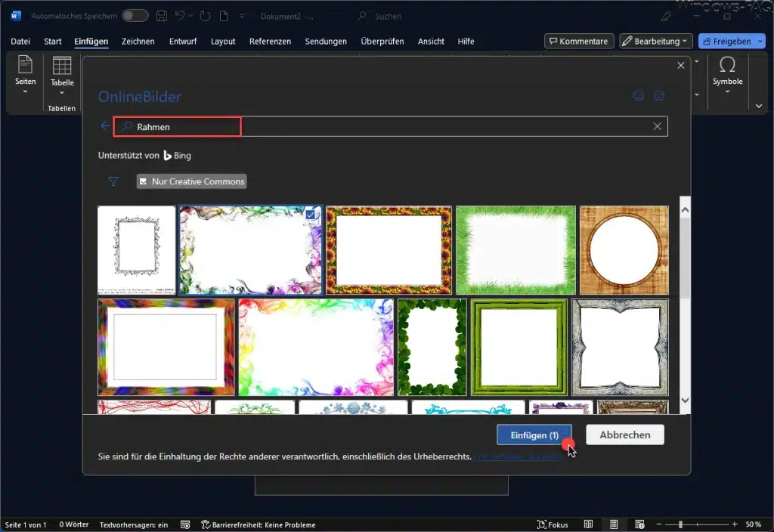Click the macro recording status bar icon
The height and width of the screenshot is (532, 774).
click(185, 524)
